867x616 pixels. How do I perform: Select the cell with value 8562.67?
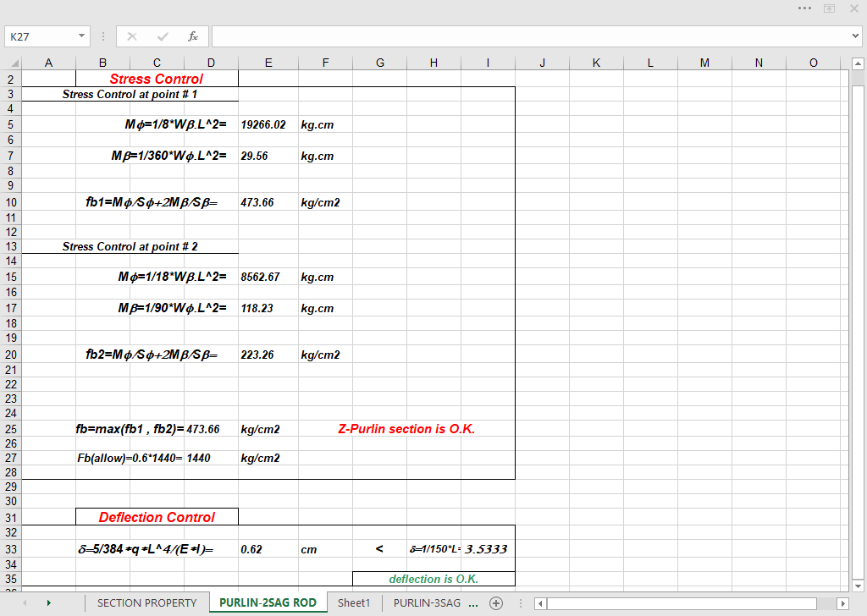click(268, 277)
